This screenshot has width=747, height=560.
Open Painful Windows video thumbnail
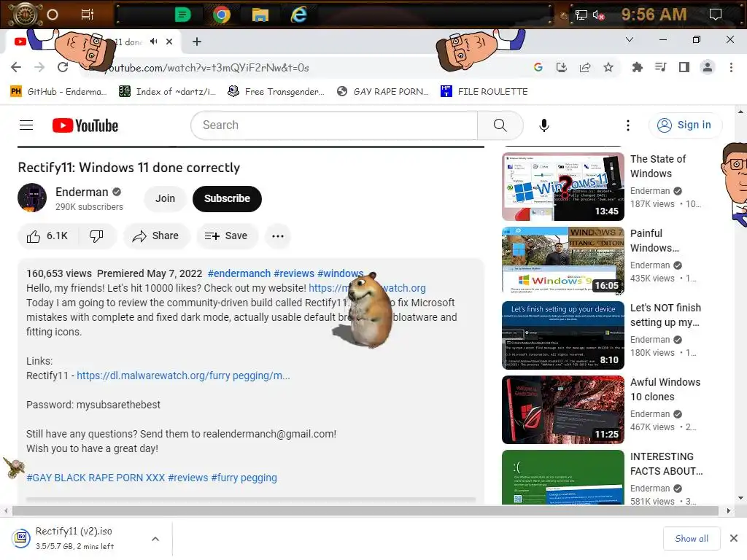562,261
